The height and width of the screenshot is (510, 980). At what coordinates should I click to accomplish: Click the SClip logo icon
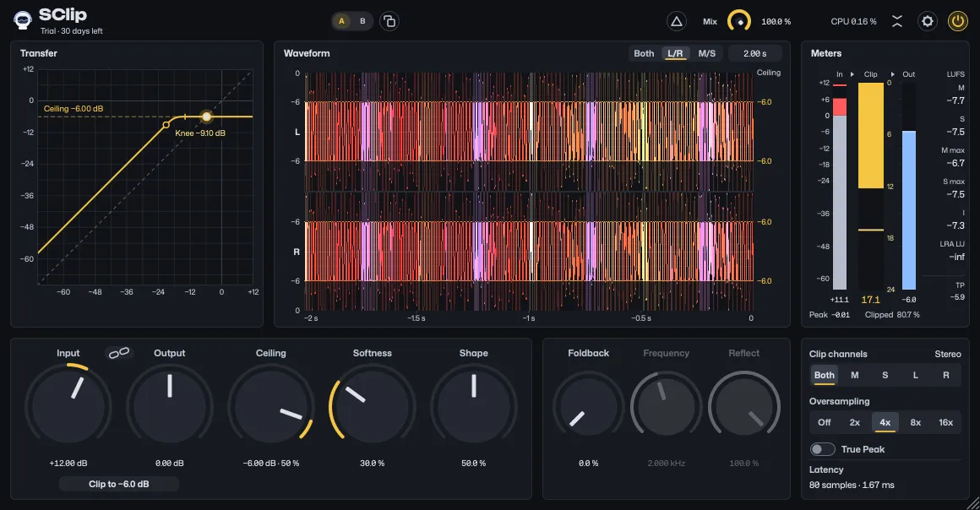(x=23, y=20)
